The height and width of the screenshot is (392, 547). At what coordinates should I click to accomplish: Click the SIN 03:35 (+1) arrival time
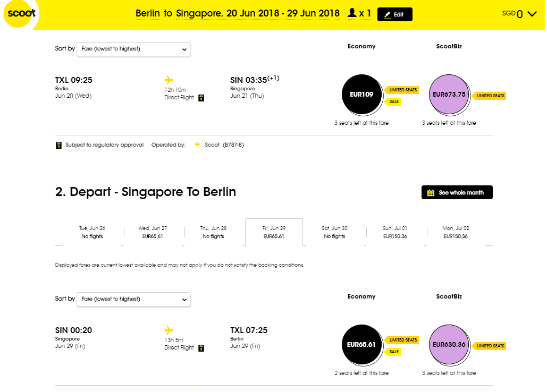pyautogui.click(x=255, y=80)
